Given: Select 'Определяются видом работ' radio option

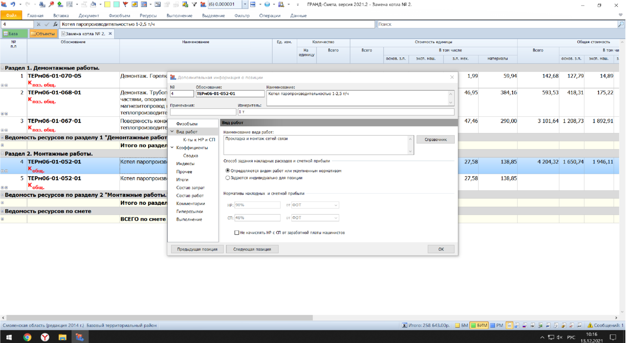Looking at the screenshot, I should 228,171.
